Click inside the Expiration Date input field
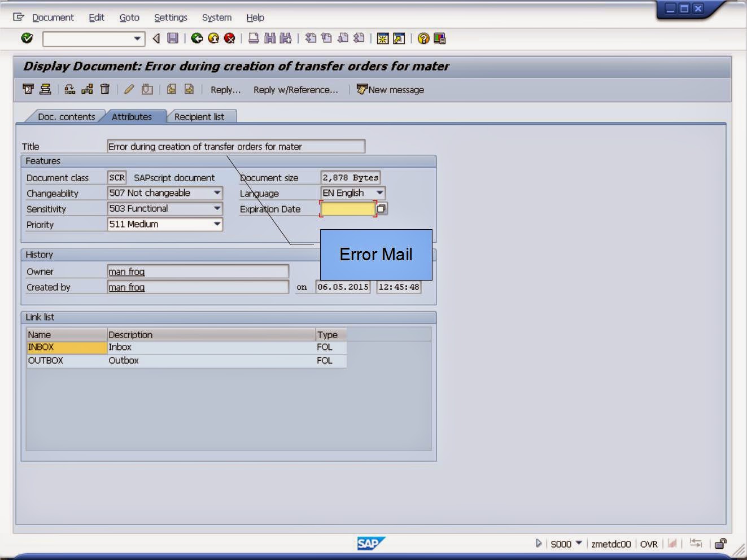The height and width of the screenshot is (560, 747). 346,208
